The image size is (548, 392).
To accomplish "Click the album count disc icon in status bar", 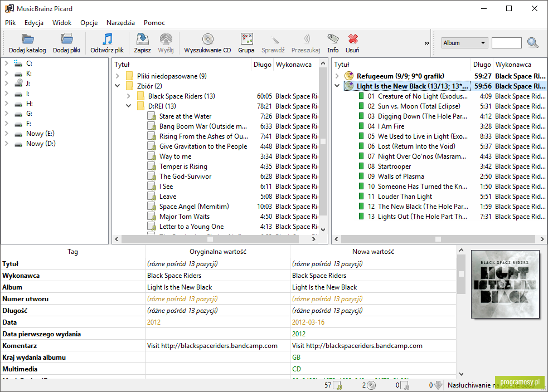I will [371, 385].
